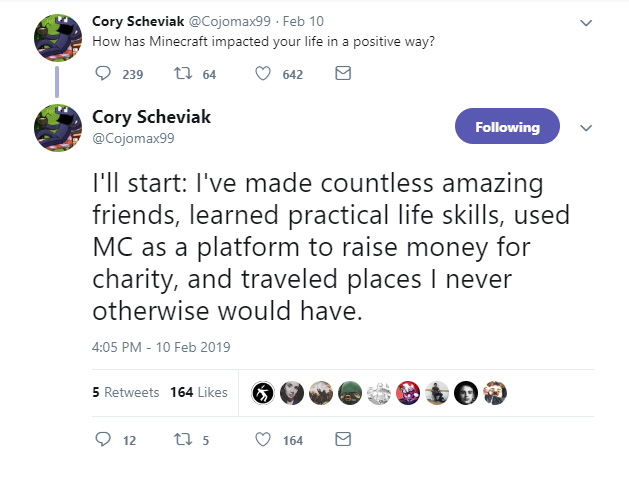Image resolution: width=629 pixels, height=477 pixels.
Task: Send original tweet via direct message envelope
Action: [x=342, y=73]
